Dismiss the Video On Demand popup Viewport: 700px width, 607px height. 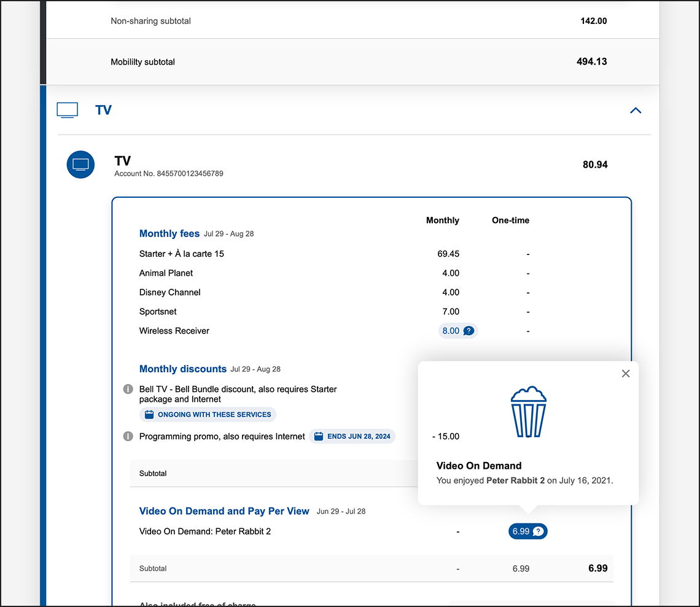click(626, 374)
